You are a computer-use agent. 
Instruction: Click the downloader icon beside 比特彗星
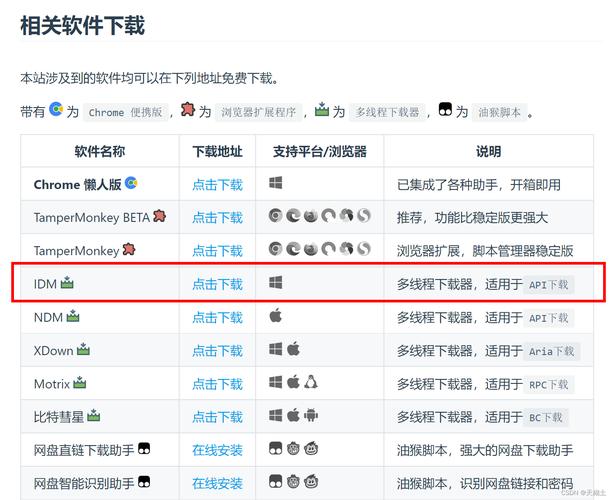point(93,415)
